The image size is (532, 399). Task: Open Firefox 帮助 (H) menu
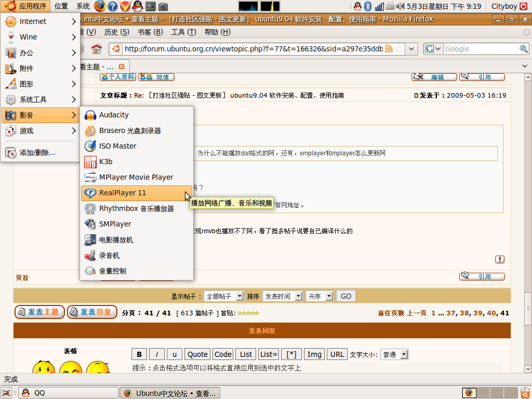click(218, 32)
